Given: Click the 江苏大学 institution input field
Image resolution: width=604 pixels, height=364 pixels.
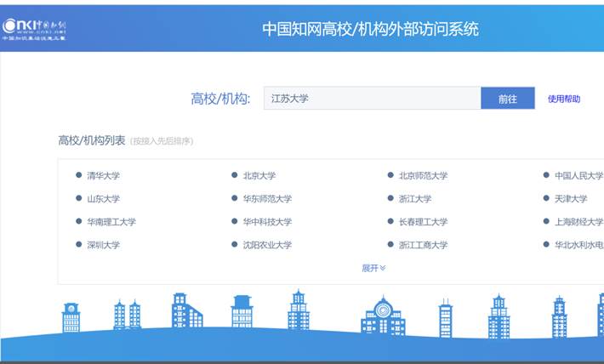Looking at the screenshot, I should click(x=372, y=98).
